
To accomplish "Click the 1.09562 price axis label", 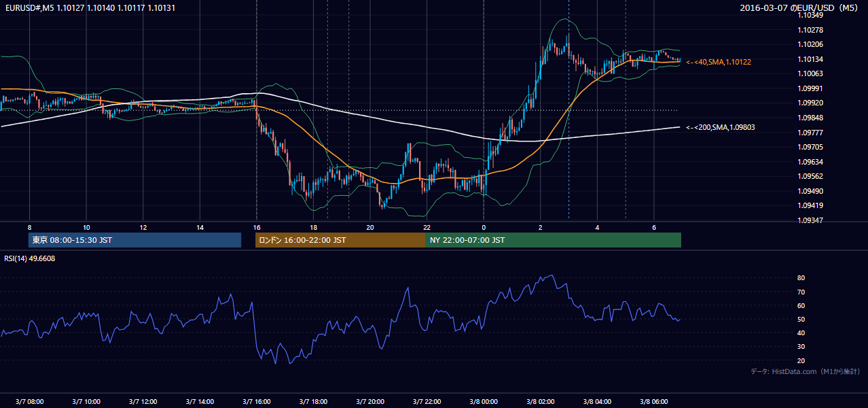I will coord(810,176).
